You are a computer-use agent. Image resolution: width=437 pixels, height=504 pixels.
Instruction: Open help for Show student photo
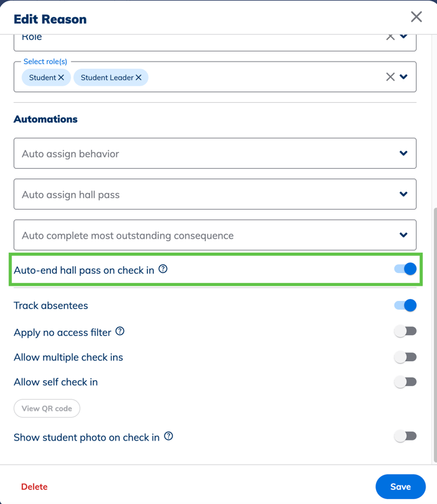tap(168, 436)
